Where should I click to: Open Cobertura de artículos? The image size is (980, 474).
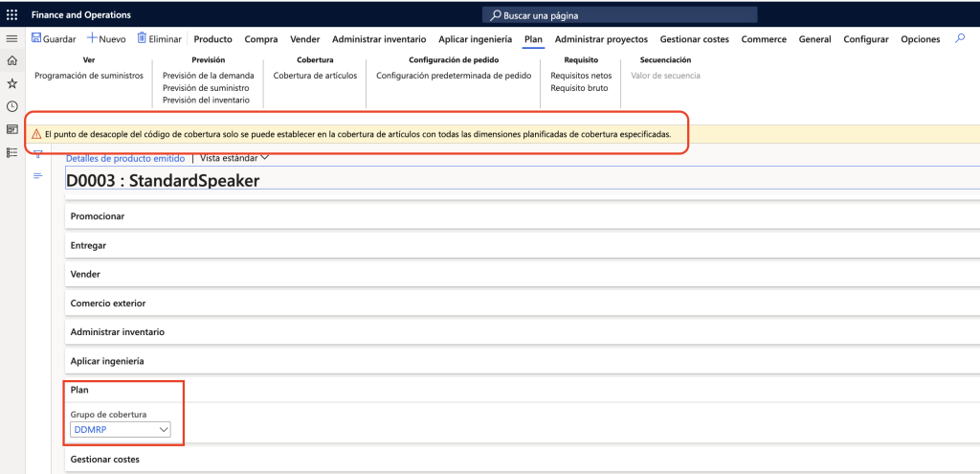coord(315,75)
